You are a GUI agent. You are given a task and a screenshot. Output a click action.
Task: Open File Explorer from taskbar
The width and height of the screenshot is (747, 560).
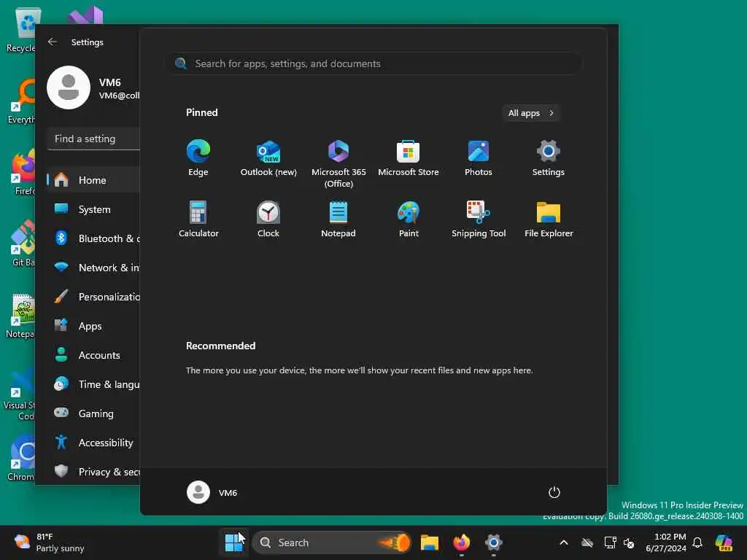click(429, 542)
